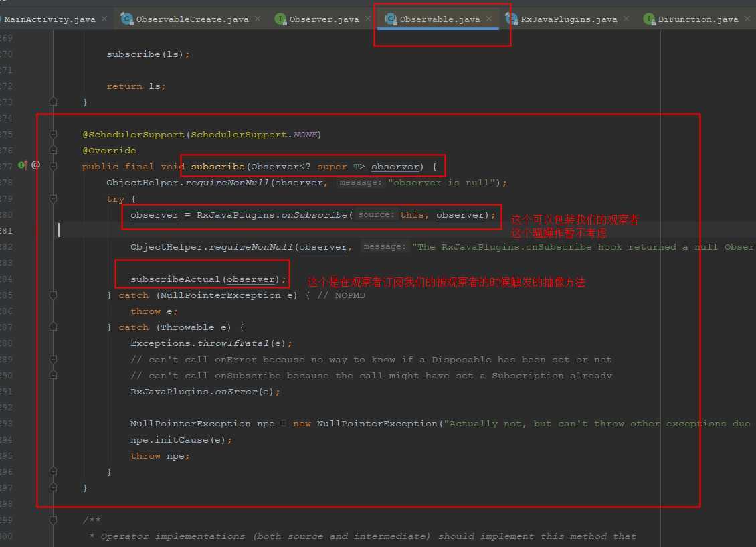Click the "throw e;" statement

tap(154, 311)
